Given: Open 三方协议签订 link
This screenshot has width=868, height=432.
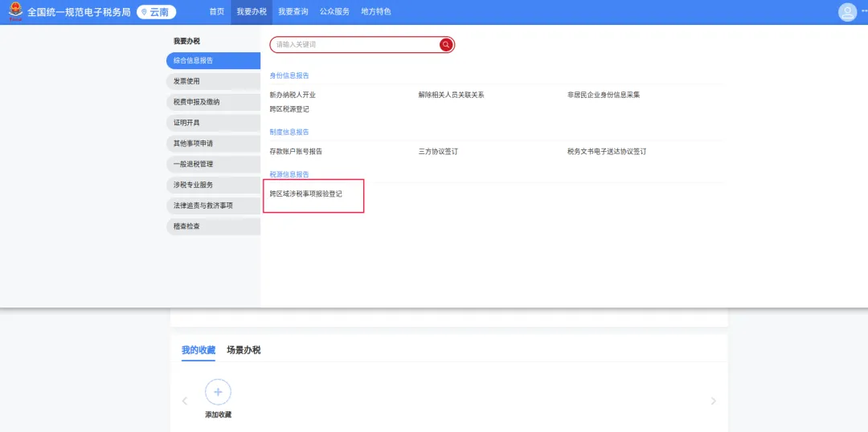Looking at the screenshot, I should click(438, 152).
